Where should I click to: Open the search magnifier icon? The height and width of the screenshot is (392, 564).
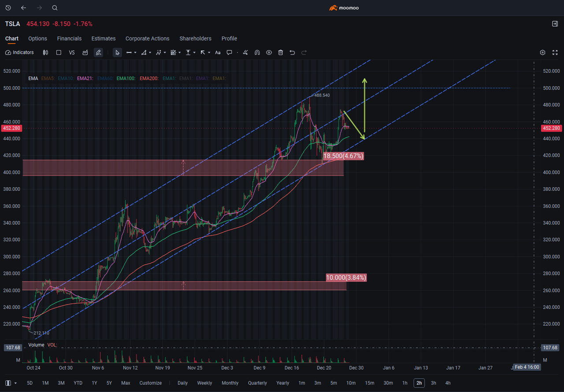(55, 8)
